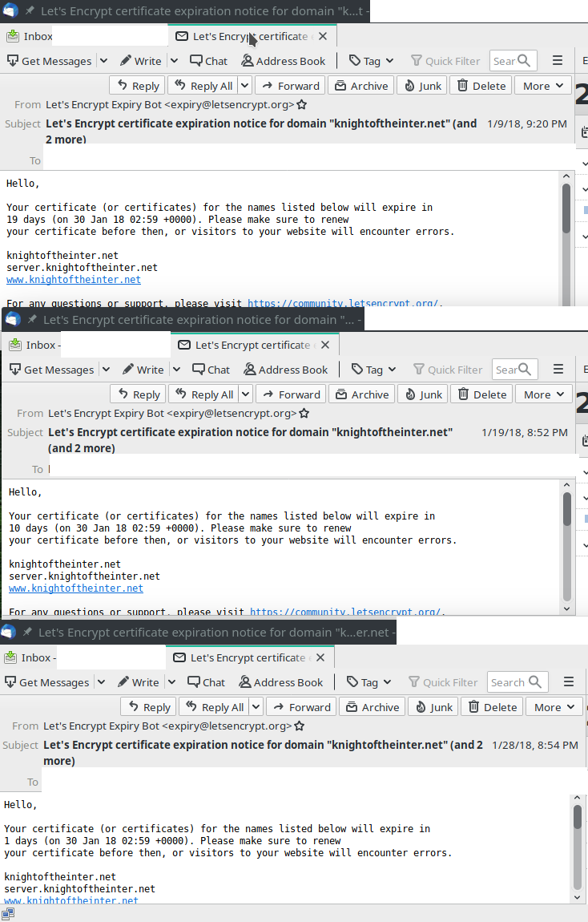Open Get Messages dropdown in 1/9/18 email window

104,61
